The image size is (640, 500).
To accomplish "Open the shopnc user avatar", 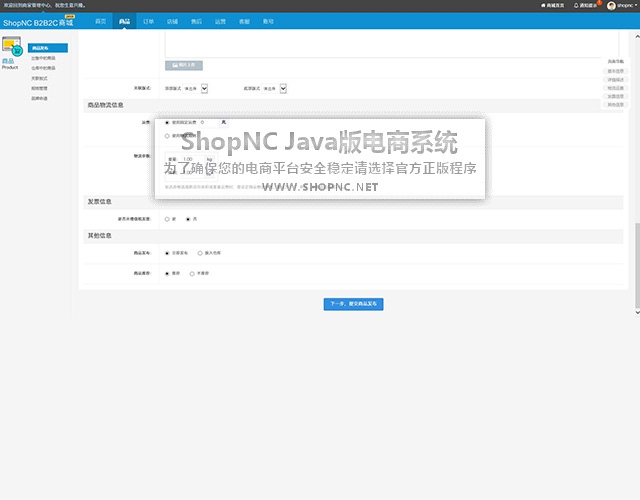I will (611, 6).
